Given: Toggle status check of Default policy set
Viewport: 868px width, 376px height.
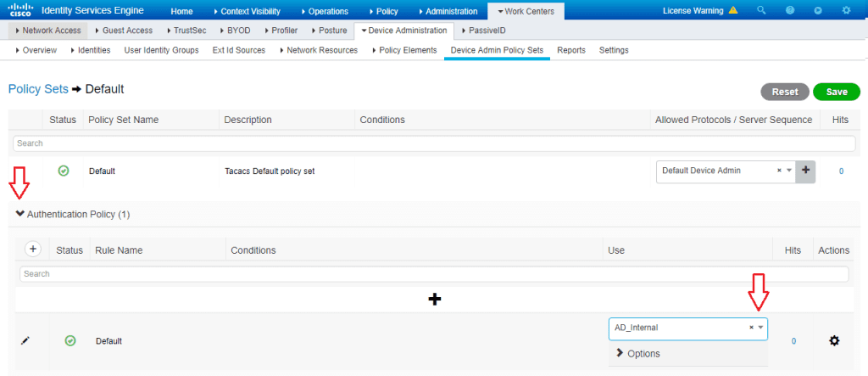Looking at the screenshot, I should point(64,171).
